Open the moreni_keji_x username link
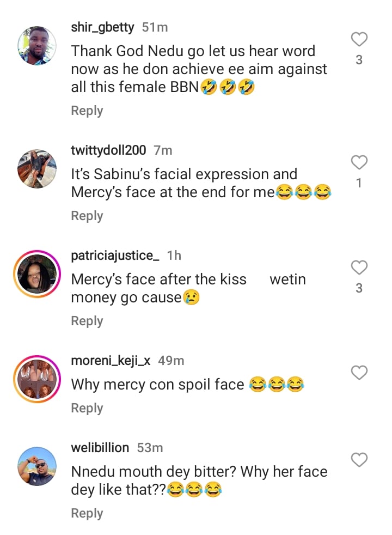Viewport: 392px width, 535px height. [111, 360]
